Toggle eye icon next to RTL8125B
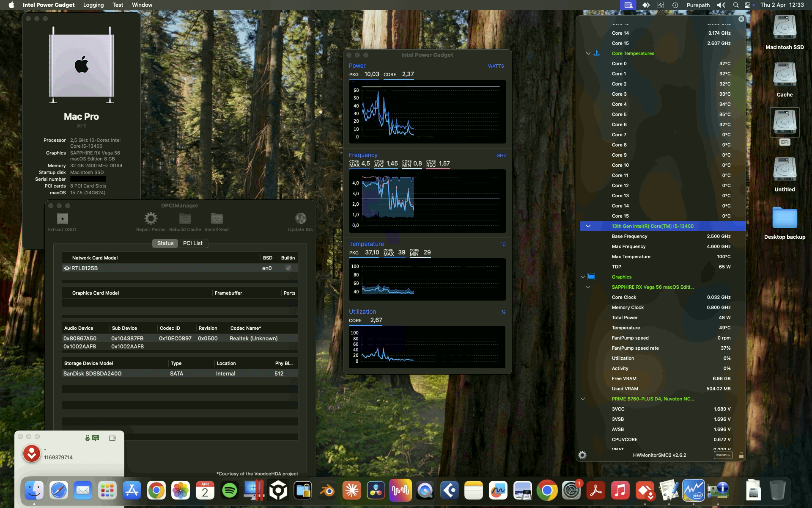The image size is (812, 508). 66,268
